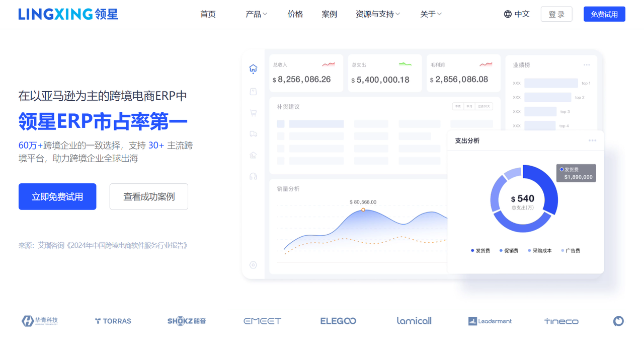This screenshot has width=644, height=348.
Task: Open the three-dot menu on 支出分析 panel
Action: tap(592, 141)
